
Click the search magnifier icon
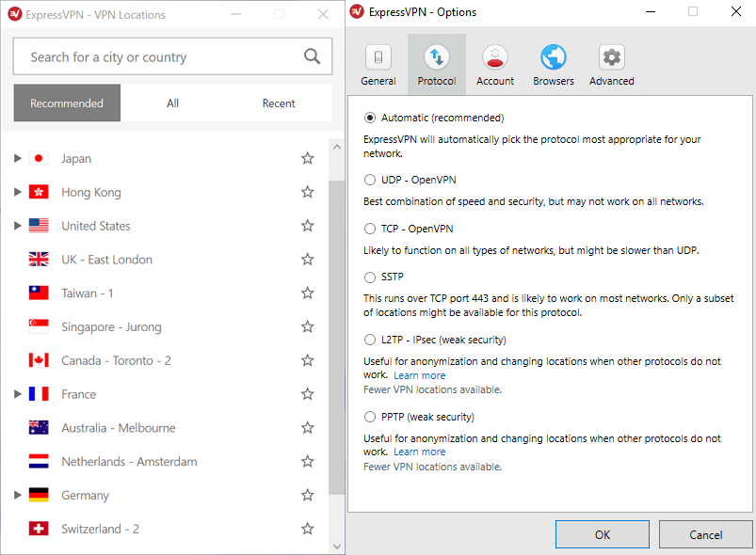tap(312, 56)
